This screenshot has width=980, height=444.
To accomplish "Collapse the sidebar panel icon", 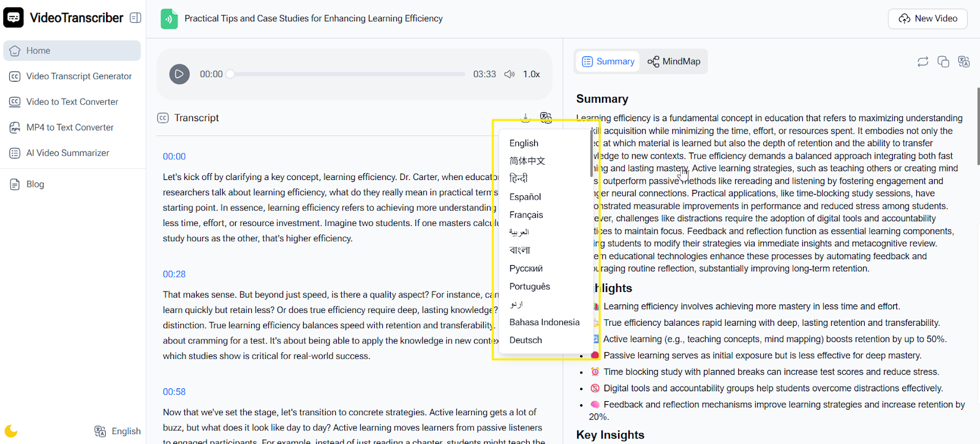I will [136, 18].
